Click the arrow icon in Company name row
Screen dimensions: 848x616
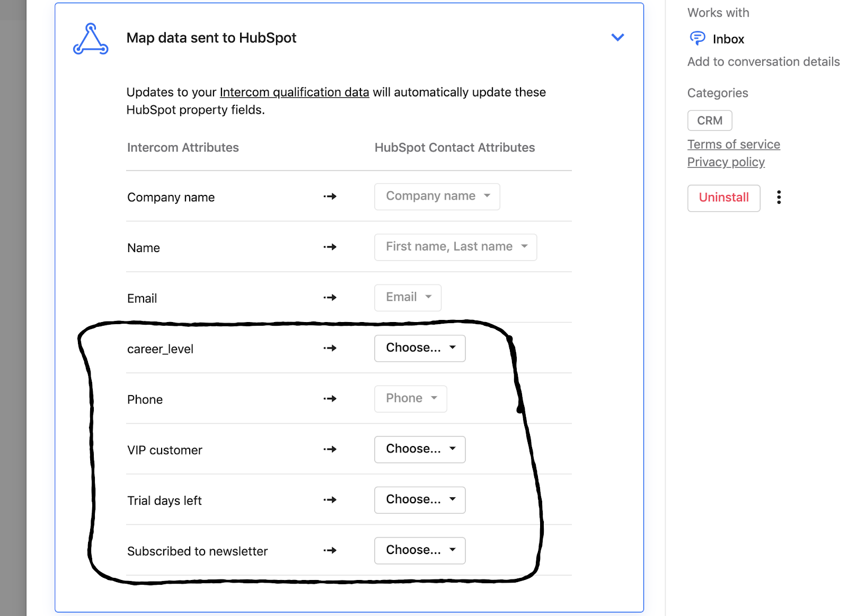tap(330, 197)
